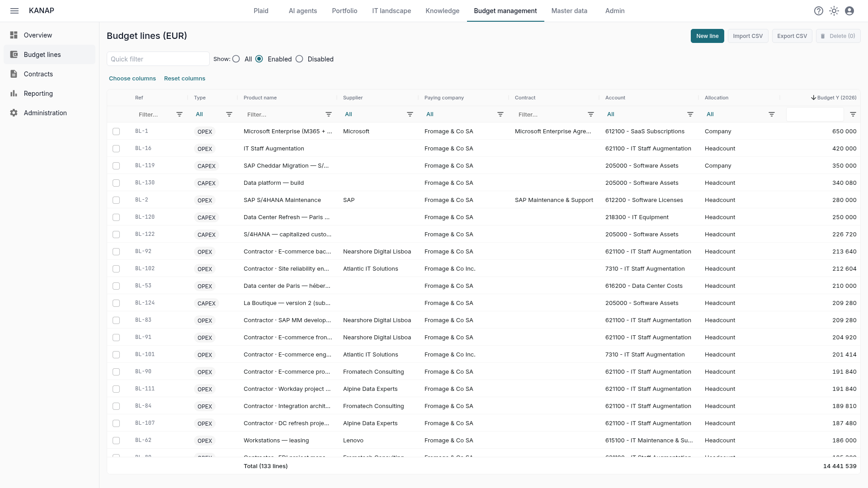Click the Contracts document icon in sidebar
Viewport: 868px width, 488px height.
[14, 74]
